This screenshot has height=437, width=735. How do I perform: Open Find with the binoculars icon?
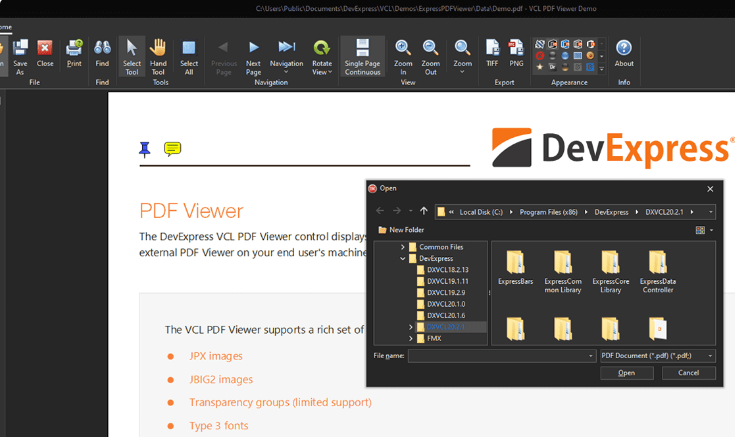(x=102, y=48)
